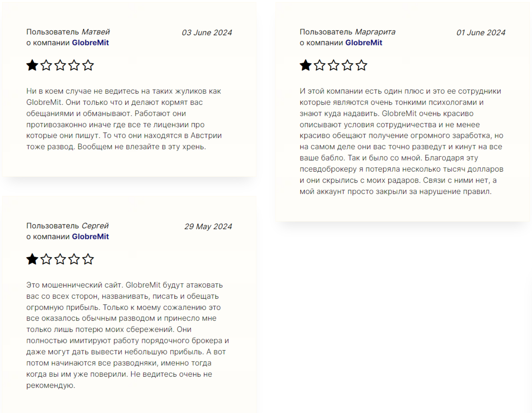
Task: Click the date 29 May 2024
Action: (x=208, y=227)
